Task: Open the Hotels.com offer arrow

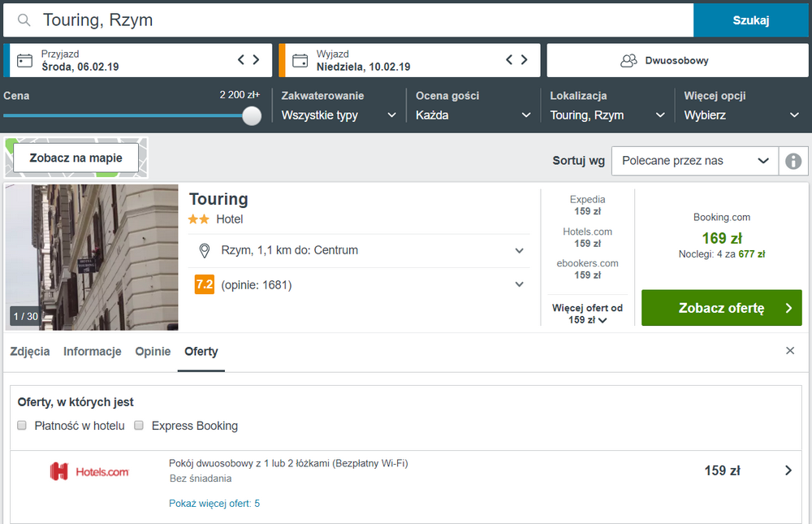Action: (x=788, y=470)
